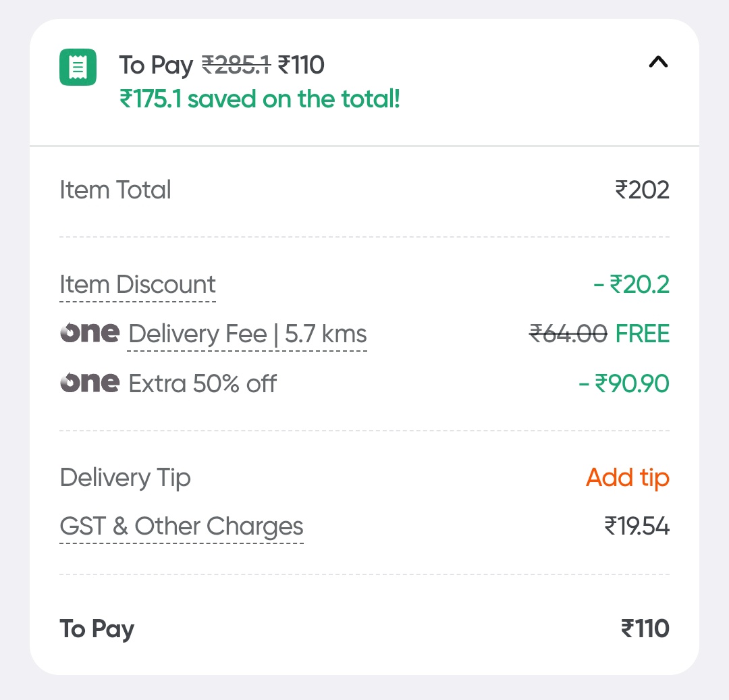Open Delivery Fee | 5.7 kms details
This screenshot has height=700, width=729.
[x=248, y=334]
